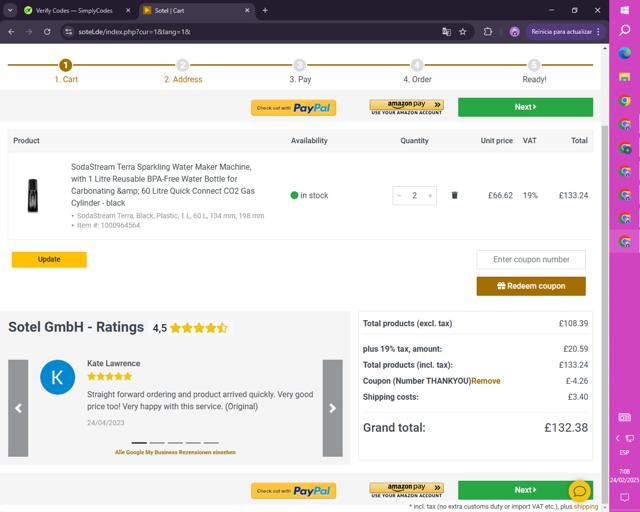Click Kate Lawrence avatar
This screenshot has width=640, height=512.
[58, 377]
